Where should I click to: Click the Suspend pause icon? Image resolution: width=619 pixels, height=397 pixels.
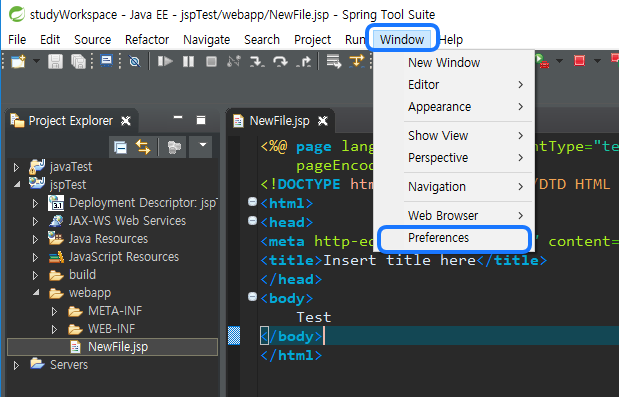pos(188,62)
